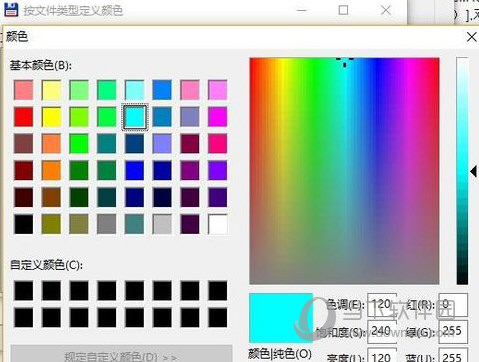Select the selected cyan swatch with dotted border
The image size is (479, 362).
pos(135,117)
